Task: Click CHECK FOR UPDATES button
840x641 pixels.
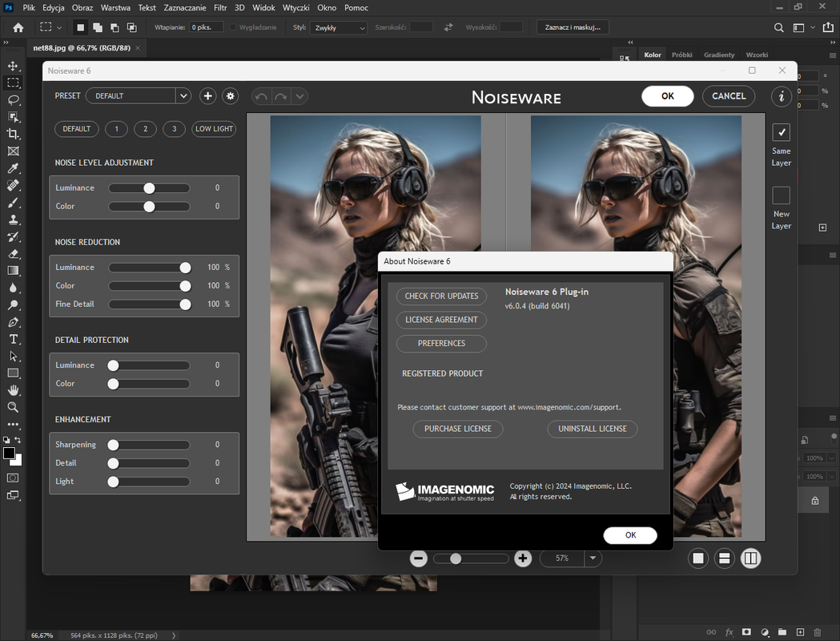Action: click(x=441, y=296)
